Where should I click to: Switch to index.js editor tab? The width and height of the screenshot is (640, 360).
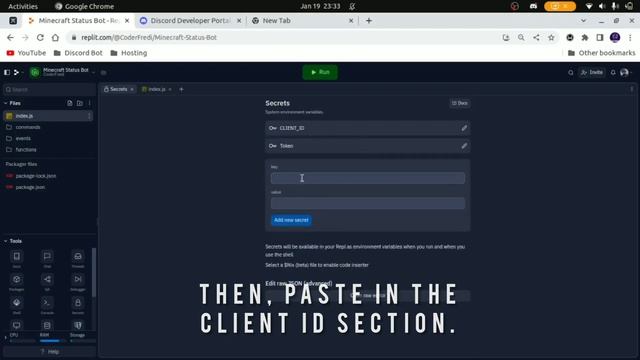156,89
